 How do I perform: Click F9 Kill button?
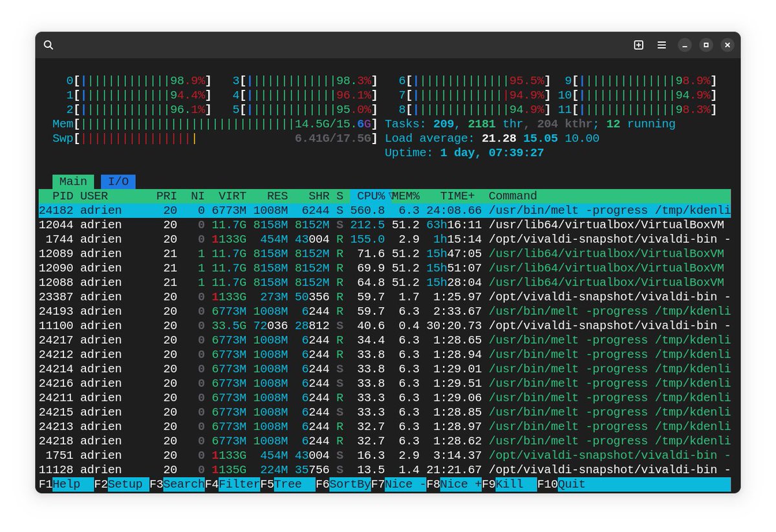tap(510, 484)
